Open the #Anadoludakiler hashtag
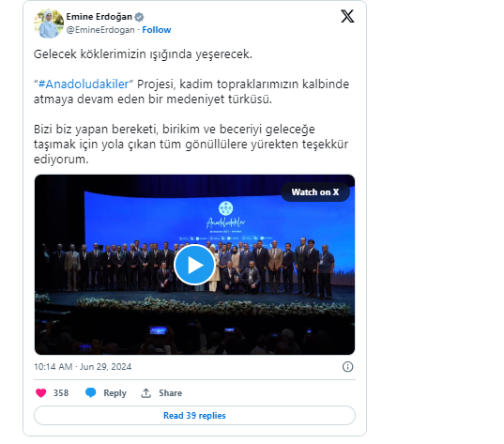This screenshot has height=444, width=504. coord(84,84)
